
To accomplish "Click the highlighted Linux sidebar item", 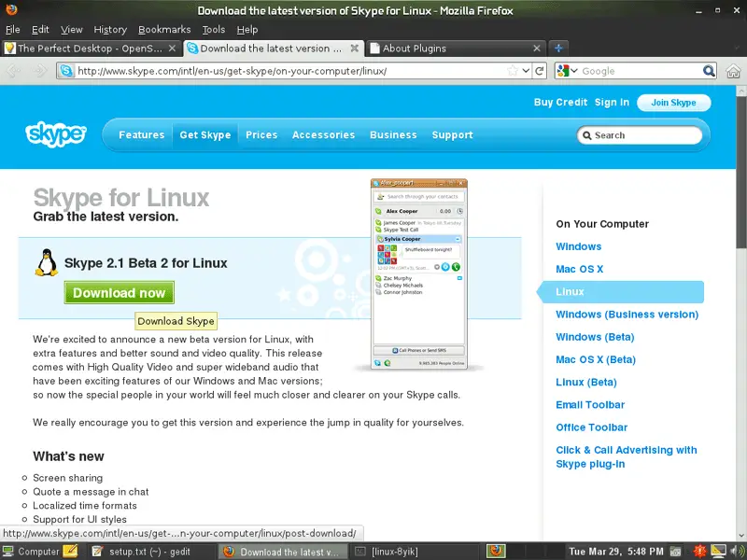I will 620,292.
